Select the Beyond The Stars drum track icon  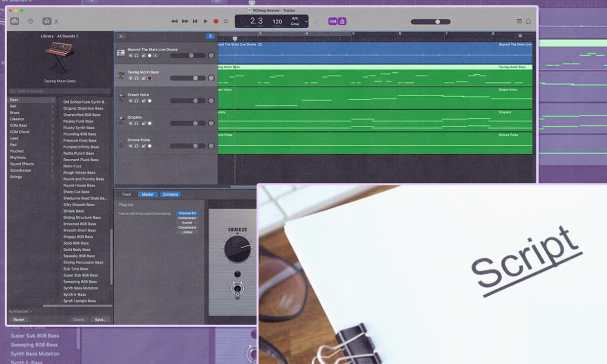(121, 53)
